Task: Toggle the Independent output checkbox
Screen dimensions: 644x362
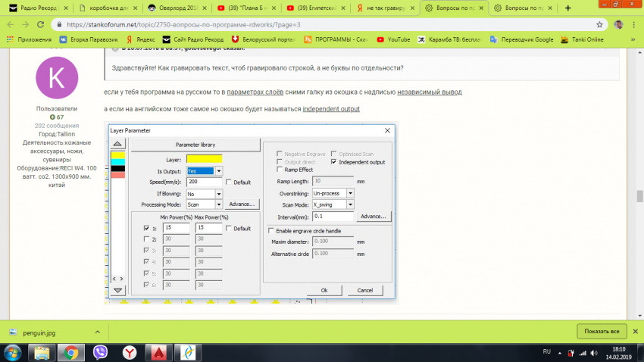Action: point(333,162)
